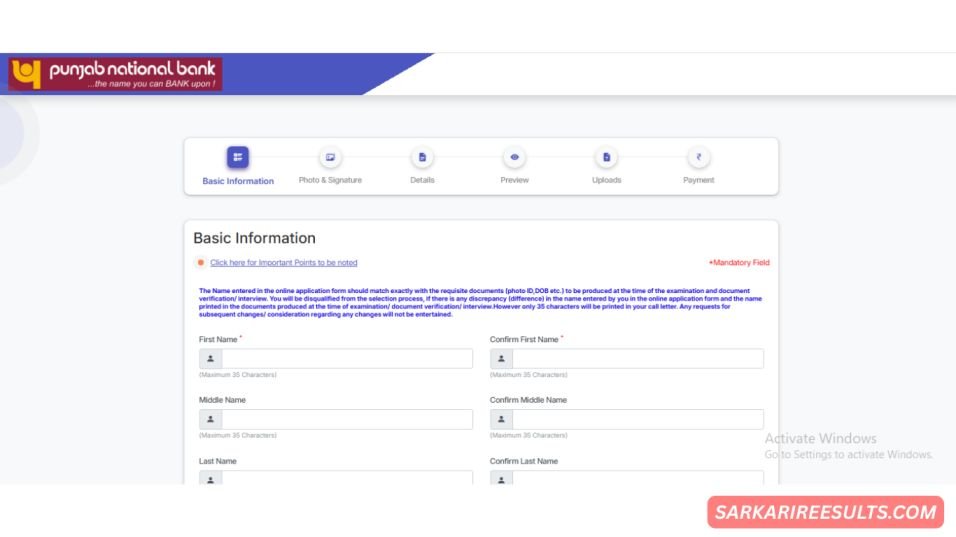Screen dimensions: 956x537
Task: Click the Payment rupee icon
Action: coord(698,158)
